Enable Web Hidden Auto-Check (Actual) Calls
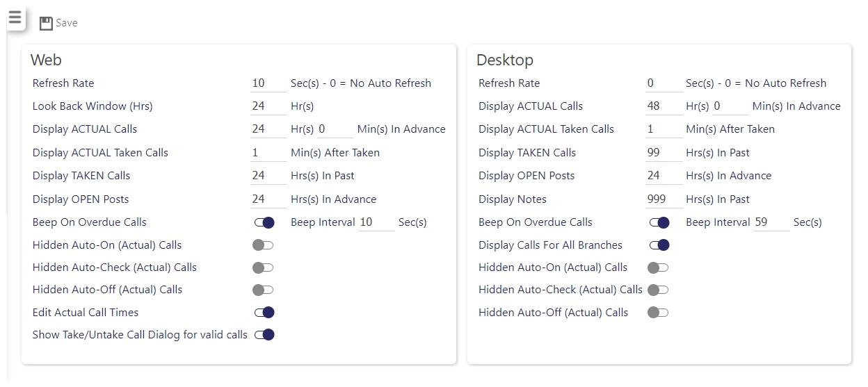868x387 pixels. pos(263,267)
